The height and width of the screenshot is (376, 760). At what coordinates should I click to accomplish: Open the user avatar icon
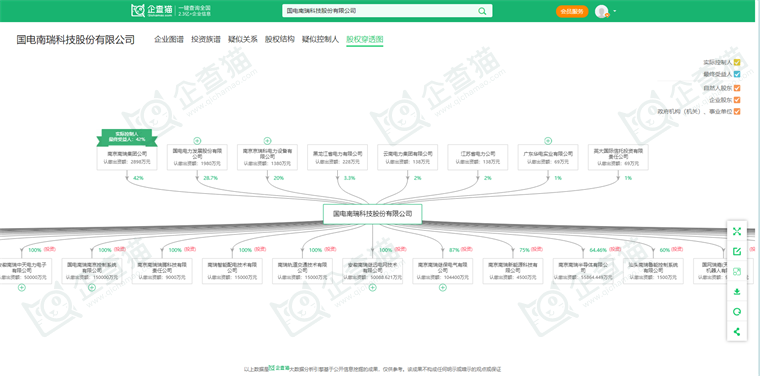[x=602, y=11]
